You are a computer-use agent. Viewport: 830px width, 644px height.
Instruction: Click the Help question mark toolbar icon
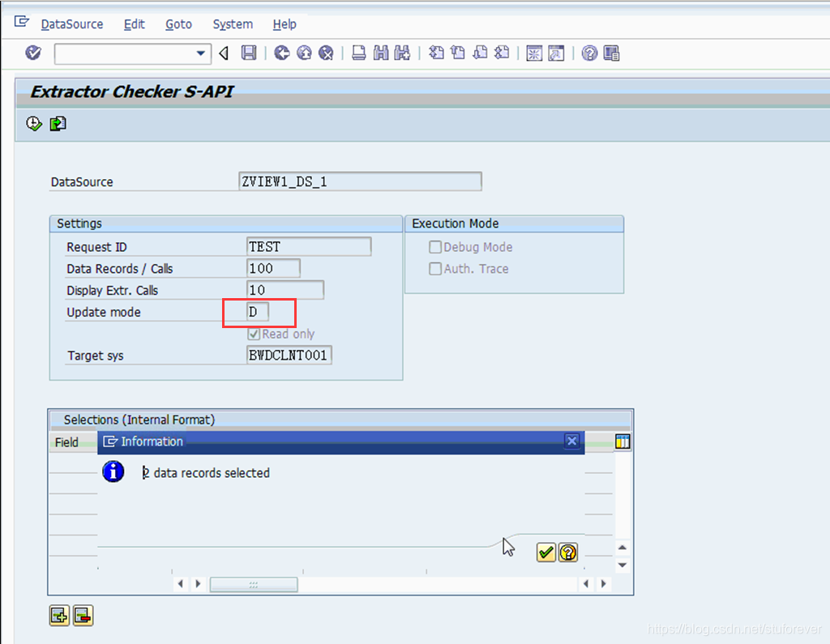click(589, 53)
